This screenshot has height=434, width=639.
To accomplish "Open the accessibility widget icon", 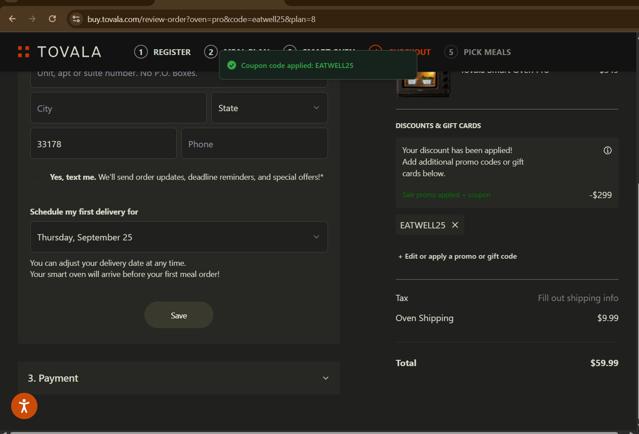I will click(24, 406).
